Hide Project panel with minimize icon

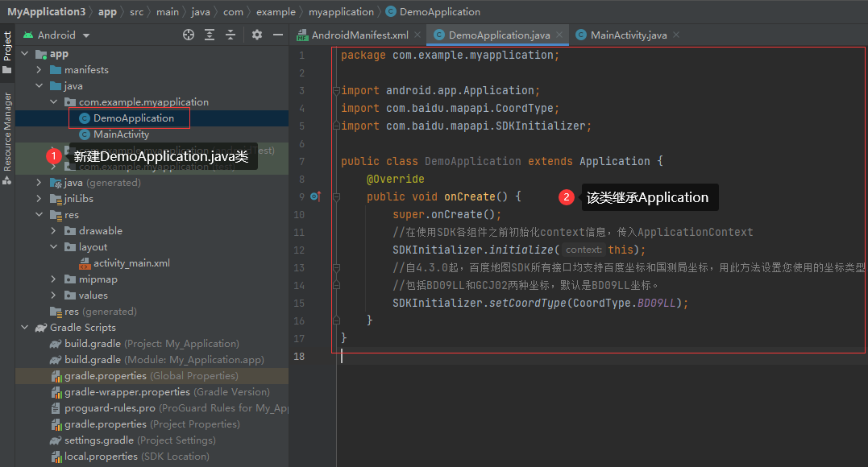click(x=278, y=35)
